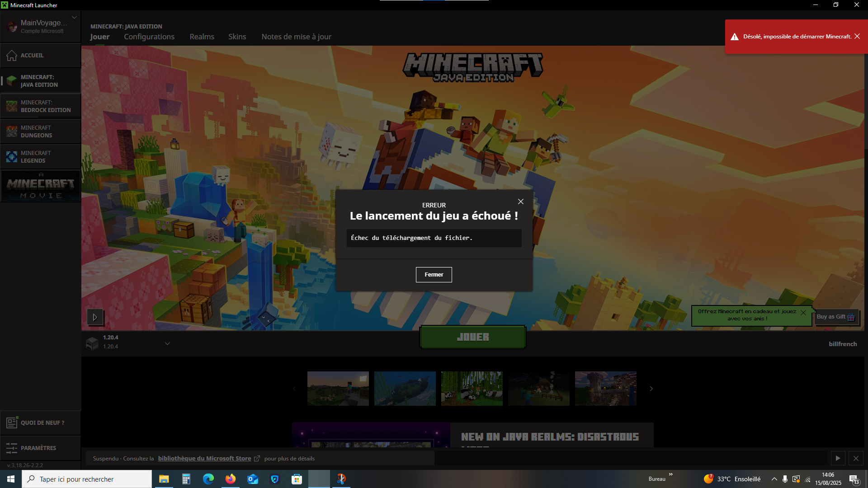This screenshot has width=868, height=488.
Task: Open the castle tower thumbnail
Action: click(x=606, y=389)
